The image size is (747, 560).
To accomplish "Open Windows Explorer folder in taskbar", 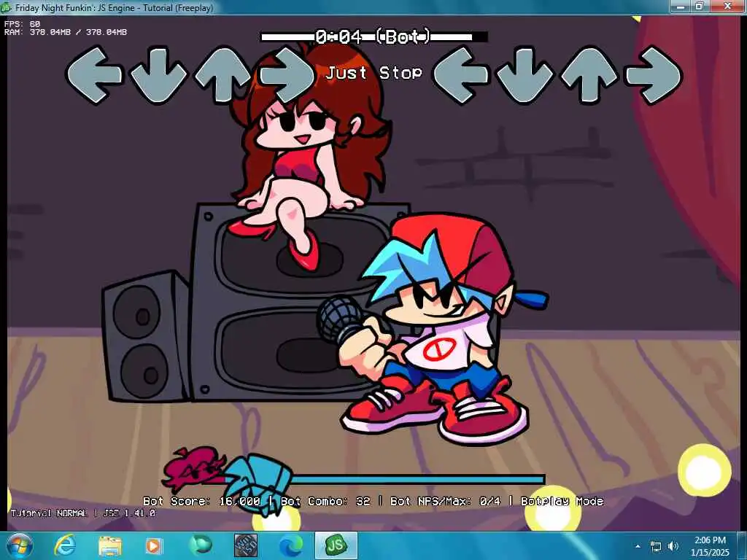I will click(x=110, y=546).
